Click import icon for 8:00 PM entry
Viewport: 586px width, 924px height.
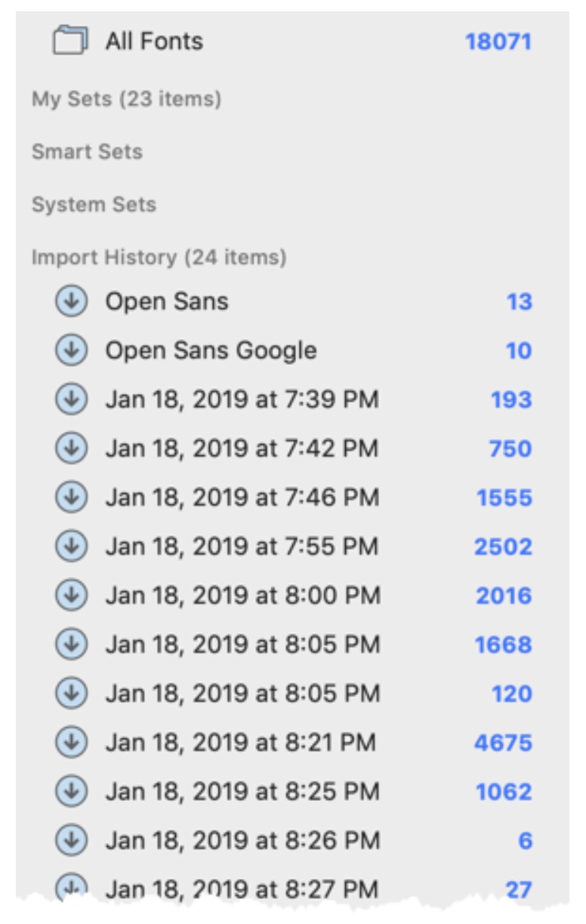(x=71, y=596)
